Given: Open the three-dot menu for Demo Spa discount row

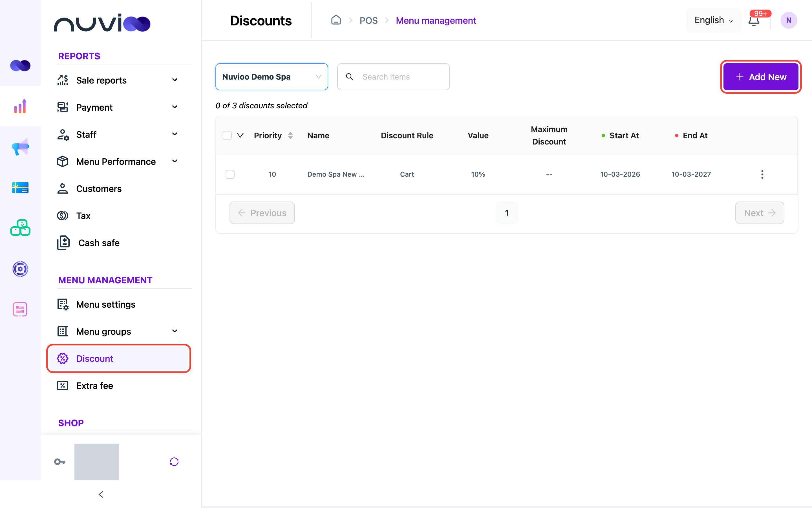Looking at the screenshot, I should (x=762, y=174).
